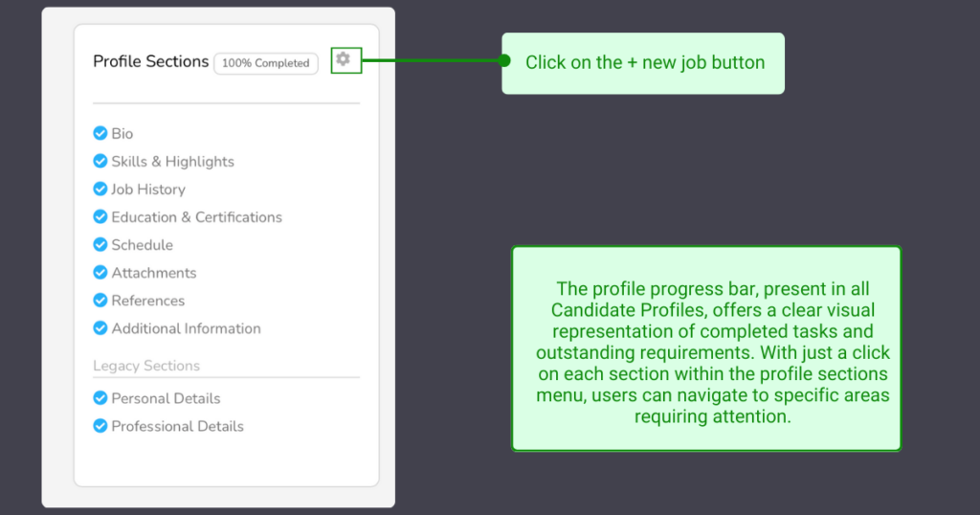Click the checkmark icon beside Bio
The width and height of the screenshot is (980, 515).
click(x=100, y=133)
